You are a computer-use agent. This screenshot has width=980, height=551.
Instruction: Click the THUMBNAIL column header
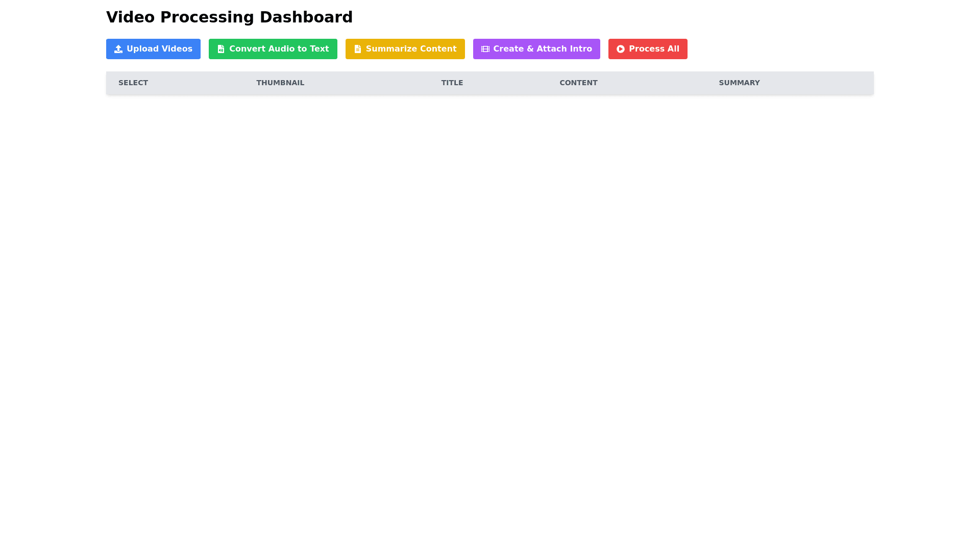point(280,83)
